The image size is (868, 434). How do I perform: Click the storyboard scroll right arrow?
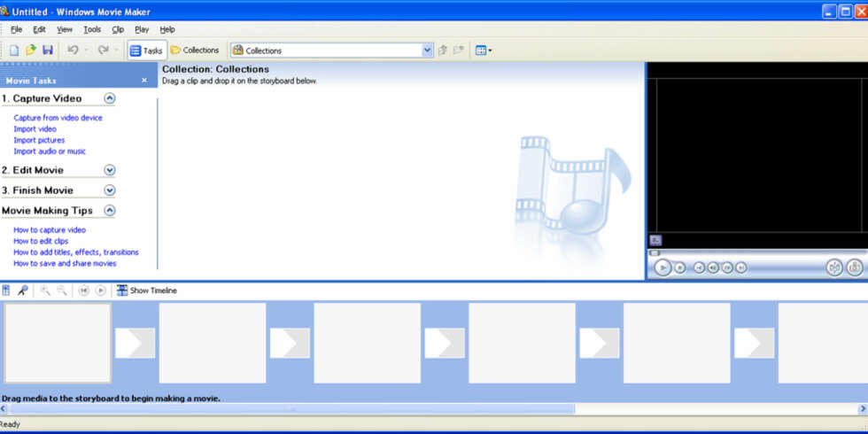(863, 409)
